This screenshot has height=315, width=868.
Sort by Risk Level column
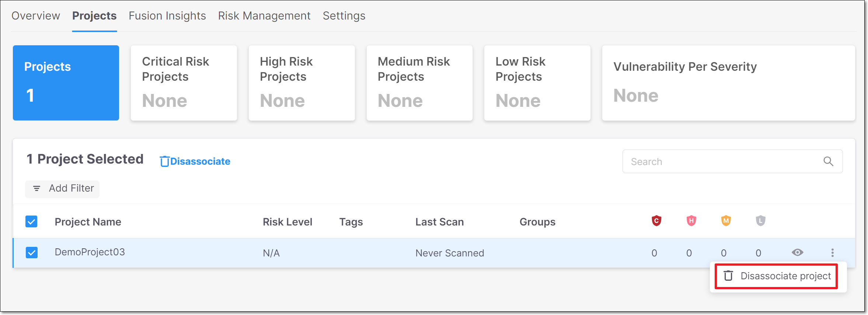pyautogui.click(x=287, y=222)
